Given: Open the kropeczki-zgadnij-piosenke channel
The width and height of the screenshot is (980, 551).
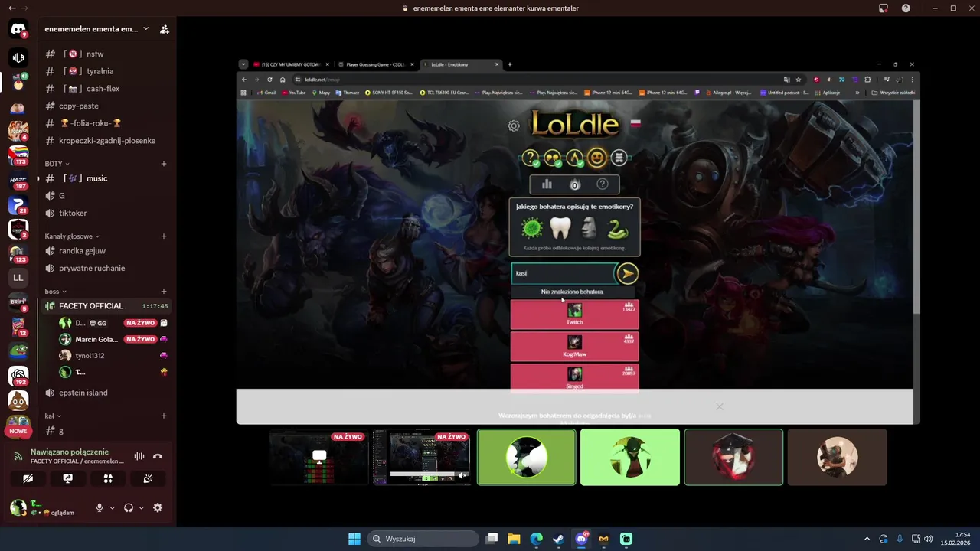Looking at the screenshot, I should 107,141.
